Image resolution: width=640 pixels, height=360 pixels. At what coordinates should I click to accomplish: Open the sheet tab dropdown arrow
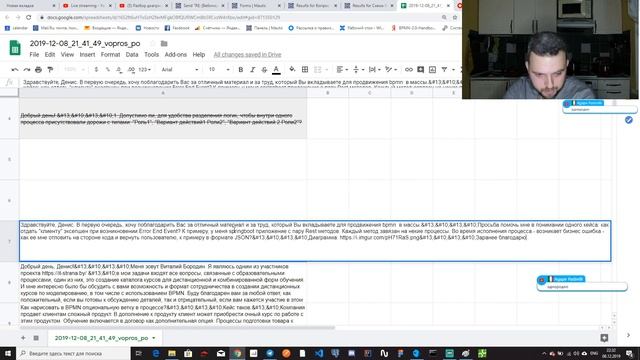(154, 338)
